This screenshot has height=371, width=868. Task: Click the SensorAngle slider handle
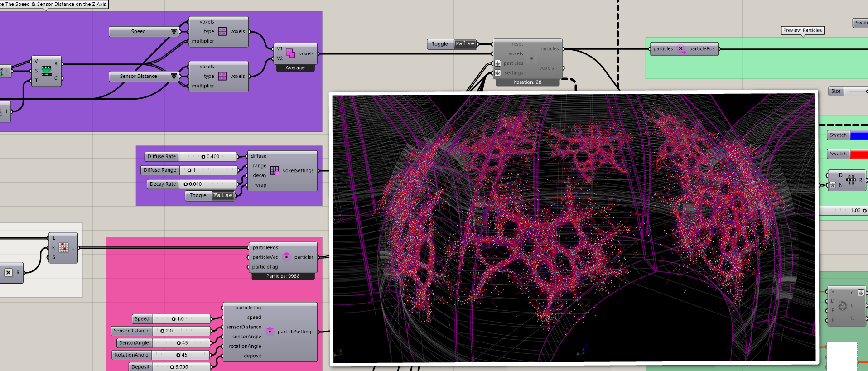click(179, 343)
